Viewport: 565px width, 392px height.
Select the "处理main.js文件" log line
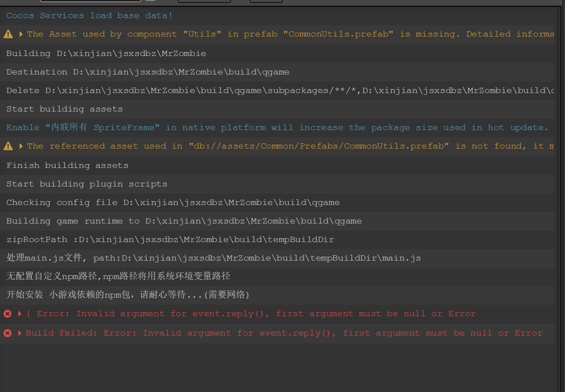click(x=213, y=258)
